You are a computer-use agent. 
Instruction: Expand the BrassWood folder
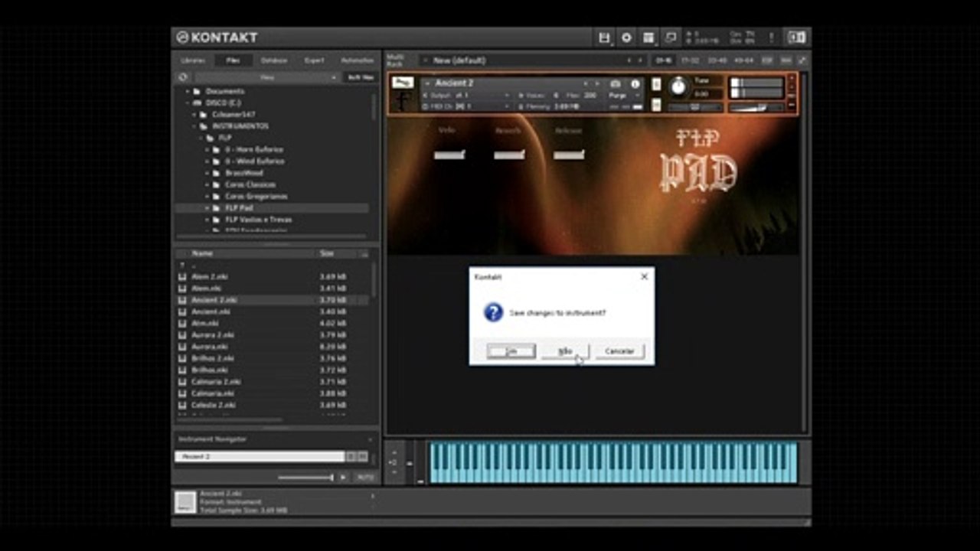[x=208, y=173]
